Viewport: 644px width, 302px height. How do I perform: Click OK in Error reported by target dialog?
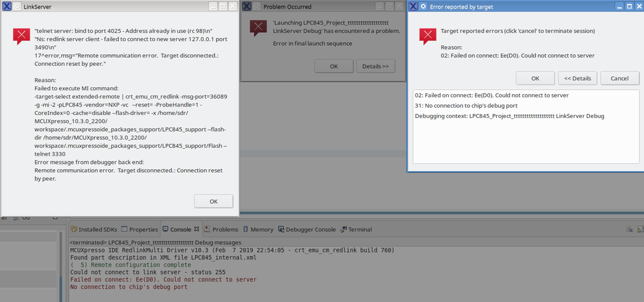click(535, 78)
